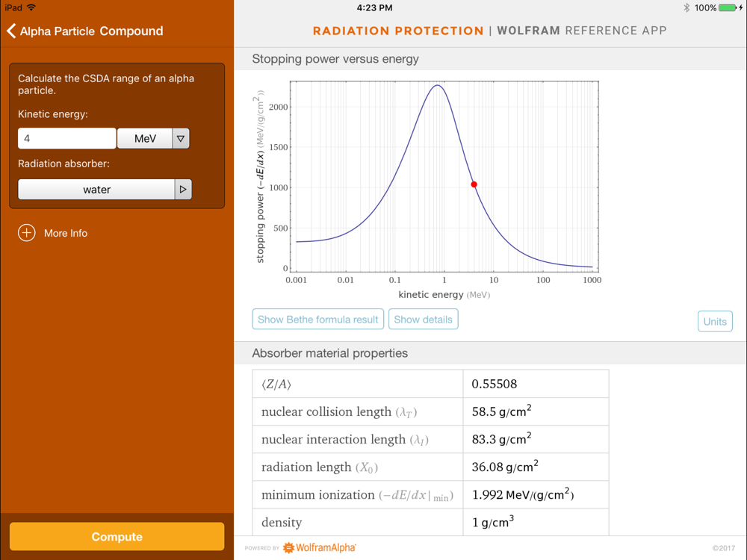Click the kinetic energy input field

[67, 139]
